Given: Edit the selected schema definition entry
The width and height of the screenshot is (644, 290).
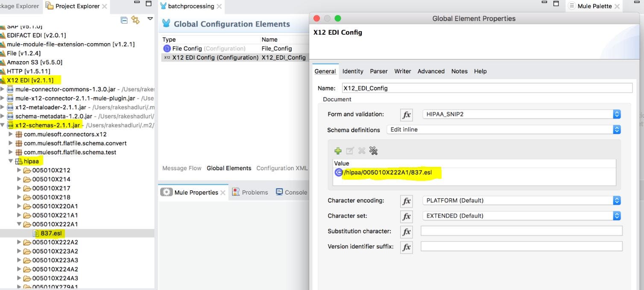Looking at the screenshot, I should pos(351,151).
